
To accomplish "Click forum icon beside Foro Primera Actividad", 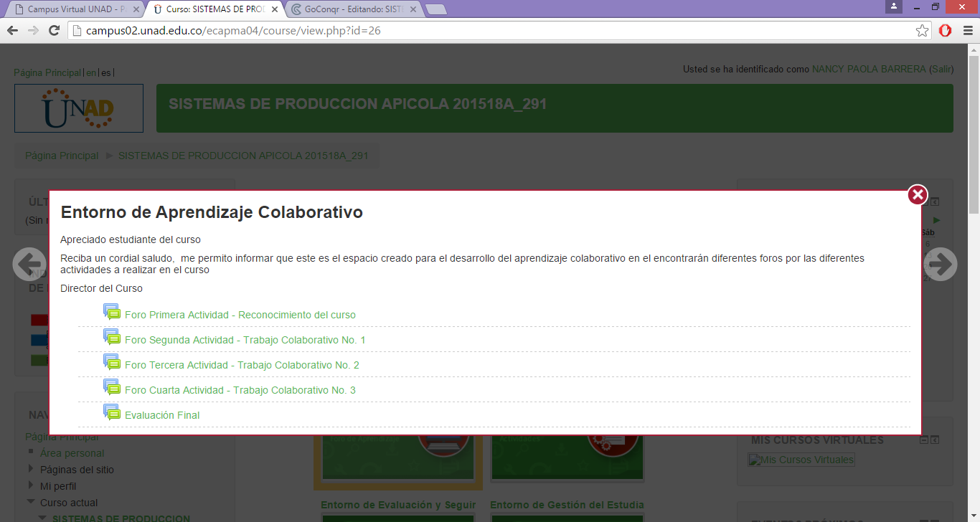I will click(x=112, y=312).
